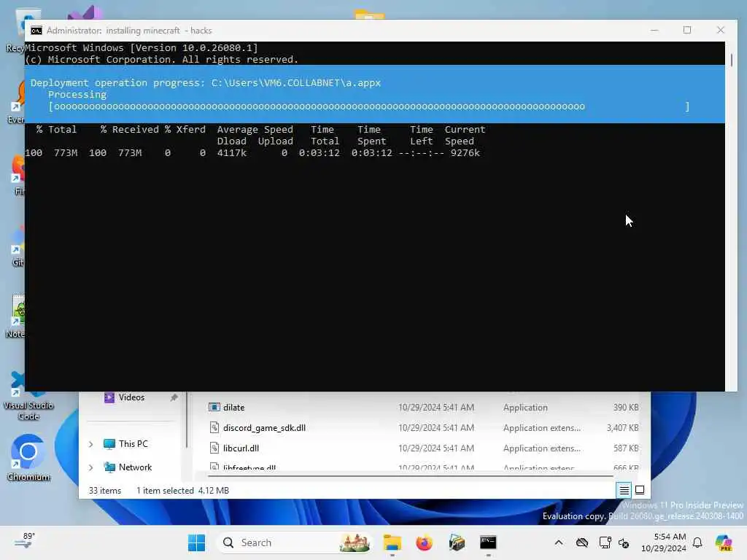Viewport: 747px width, 560px height.
Task: Open the box package app on taskbar
Action: (457, 542)
